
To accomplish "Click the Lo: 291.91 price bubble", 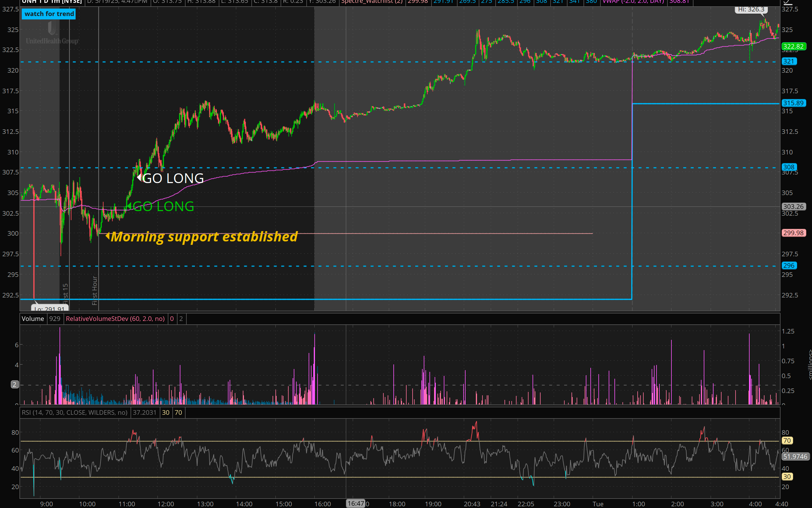I will coord(50,308).
